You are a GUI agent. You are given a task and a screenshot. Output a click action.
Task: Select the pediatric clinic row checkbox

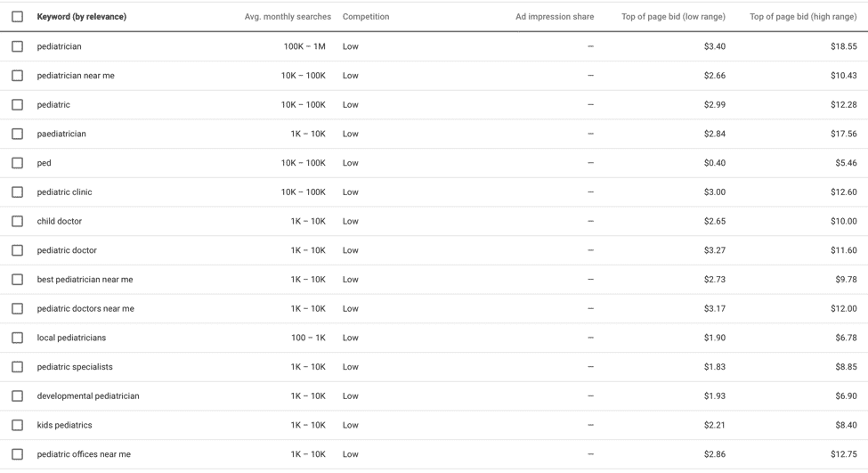17,192
